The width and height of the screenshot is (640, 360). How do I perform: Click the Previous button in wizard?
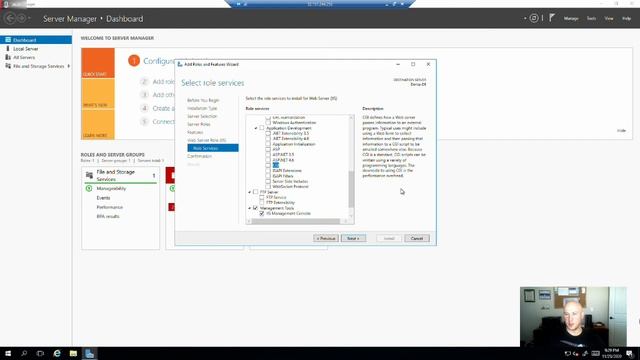pos(326,238)
